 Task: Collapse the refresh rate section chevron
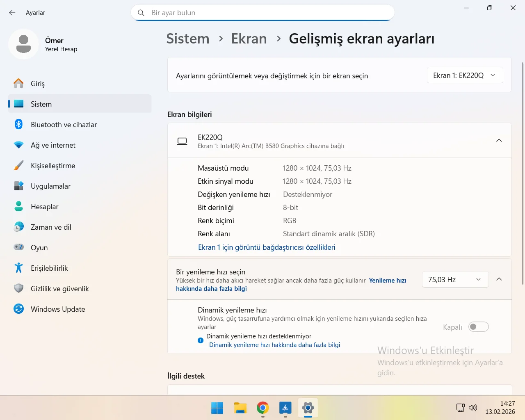click(x=499, y=279)
